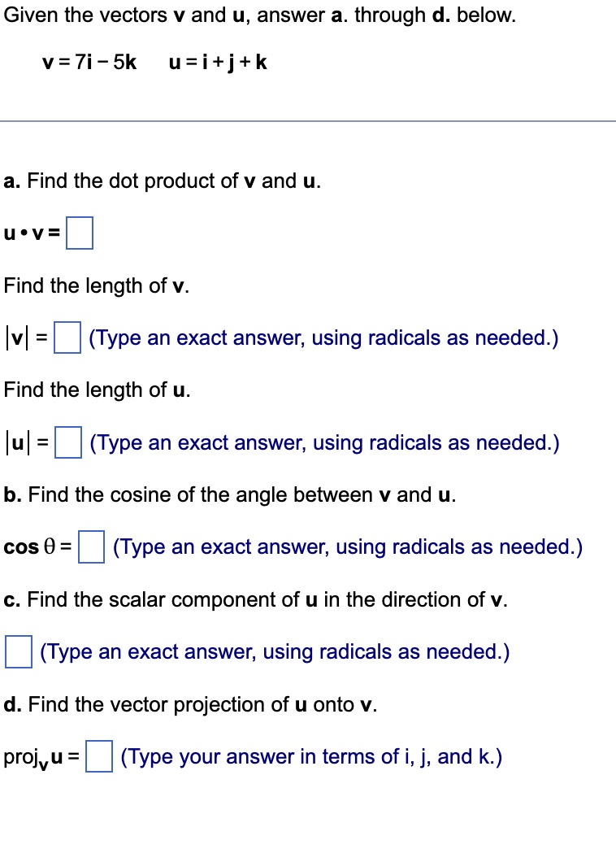Viewport: 616px width, 862px height.
Task: Select the v = 7i − 5k expression
Action: [x=89, y=62]
